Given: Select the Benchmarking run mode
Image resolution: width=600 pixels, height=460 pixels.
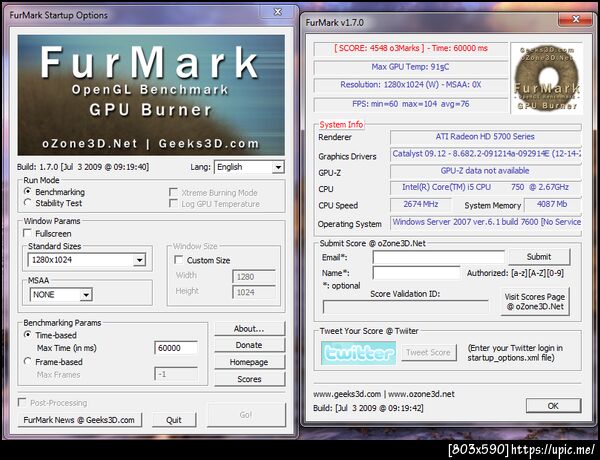Looking at the screenshot, I should tap(28, 191).
